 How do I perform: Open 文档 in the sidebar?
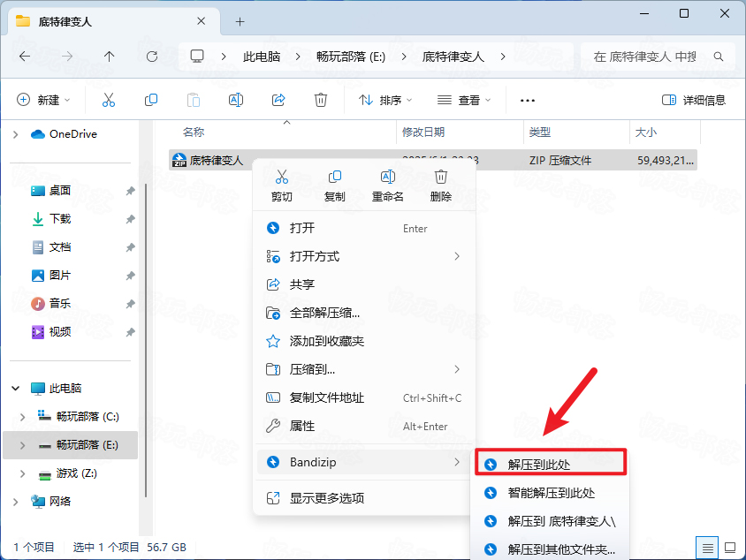[x=60, y=247]
